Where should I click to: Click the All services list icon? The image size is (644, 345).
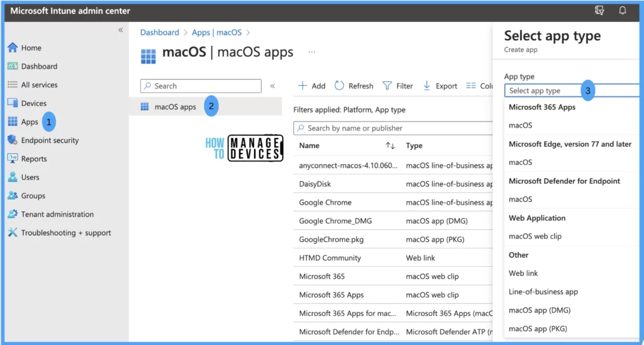[x=13, y=85]
